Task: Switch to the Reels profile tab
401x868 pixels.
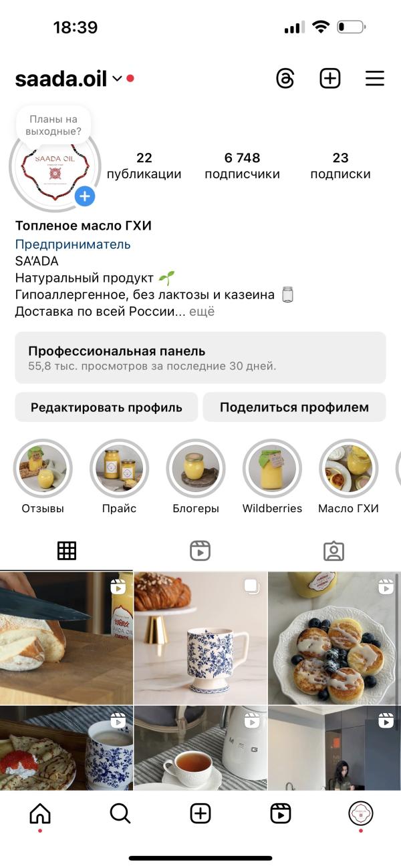Action: [x=200, y=551]
